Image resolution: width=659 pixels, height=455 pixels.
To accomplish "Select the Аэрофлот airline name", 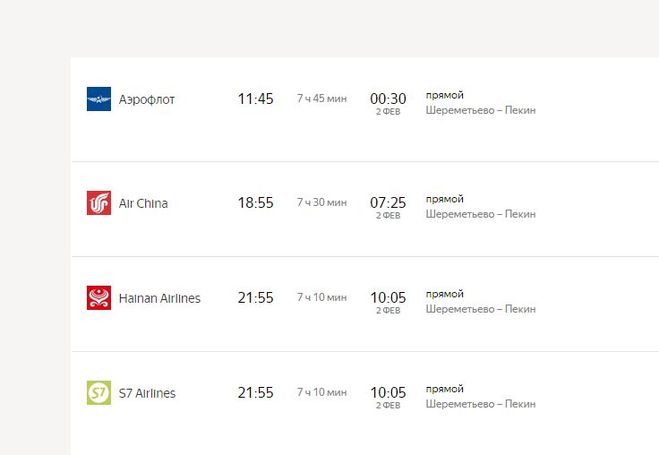I will coord(146,100).
